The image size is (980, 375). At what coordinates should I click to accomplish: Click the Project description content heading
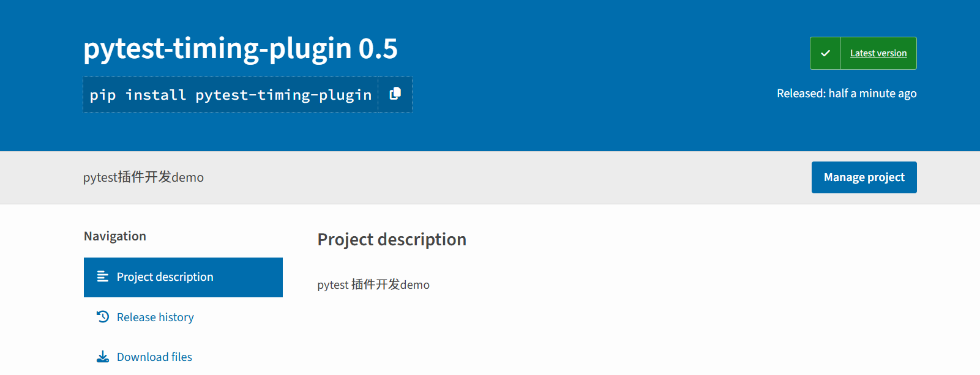[392, 239]
